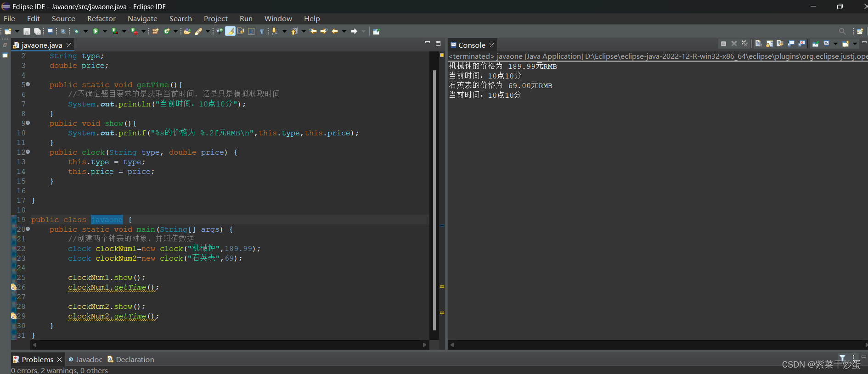868x374 pixels.
Task: Run javaone with the green Run button
Action: 96,31
